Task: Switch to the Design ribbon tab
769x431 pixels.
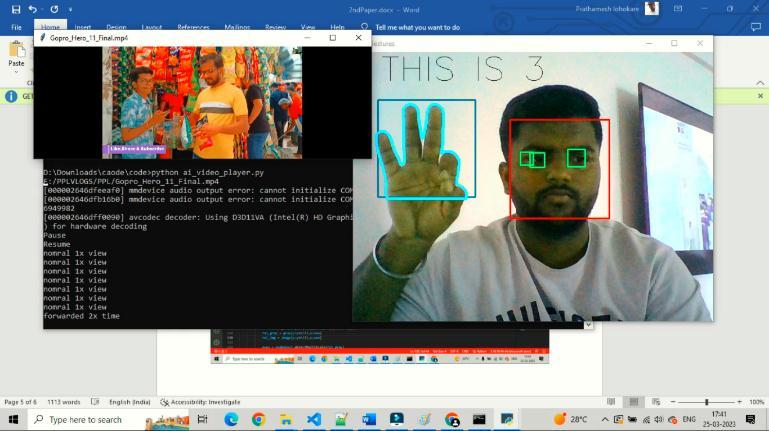Action: pyautogui.click(x=116, y=27)
